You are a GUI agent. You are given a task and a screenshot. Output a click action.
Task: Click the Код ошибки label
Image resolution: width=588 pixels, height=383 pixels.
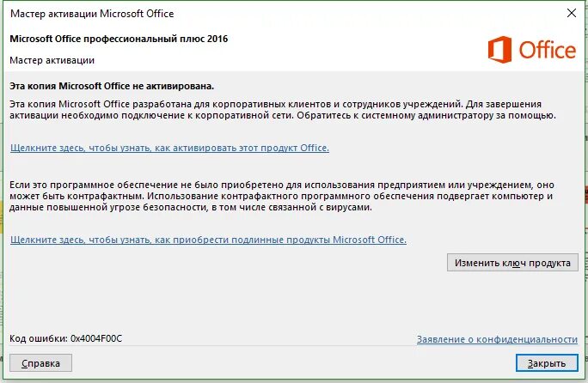pyautogui.click(x=38, y=338)
